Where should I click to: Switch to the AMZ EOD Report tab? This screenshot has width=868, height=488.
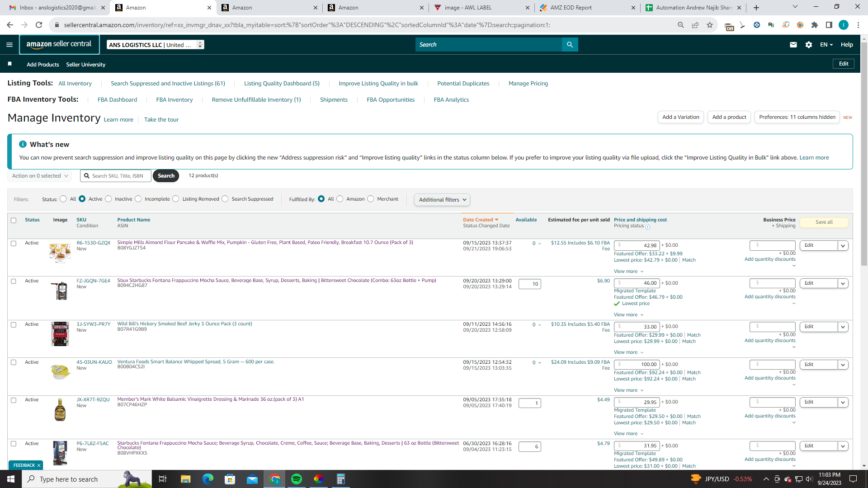pyautogui.click(x=587, y=8)
